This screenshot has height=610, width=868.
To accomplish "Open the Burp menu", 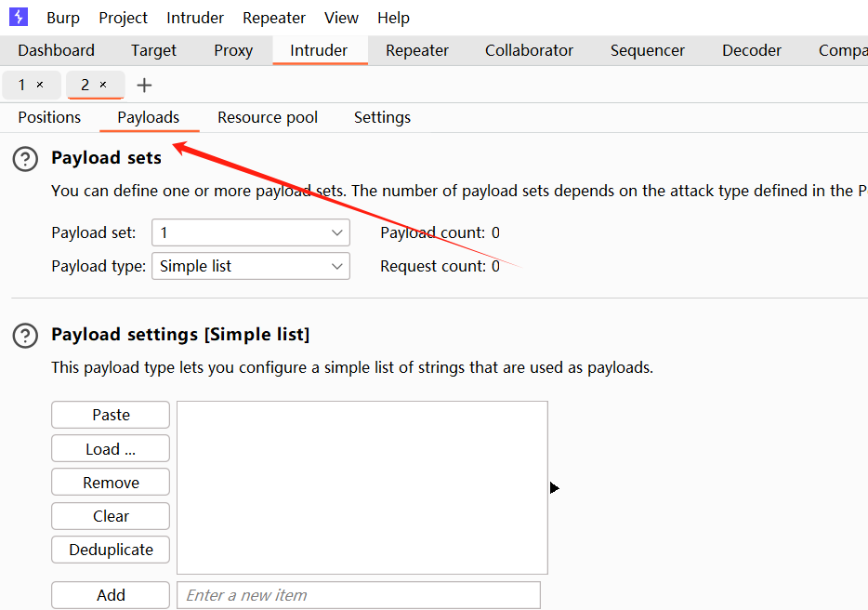I will (63, 18).
